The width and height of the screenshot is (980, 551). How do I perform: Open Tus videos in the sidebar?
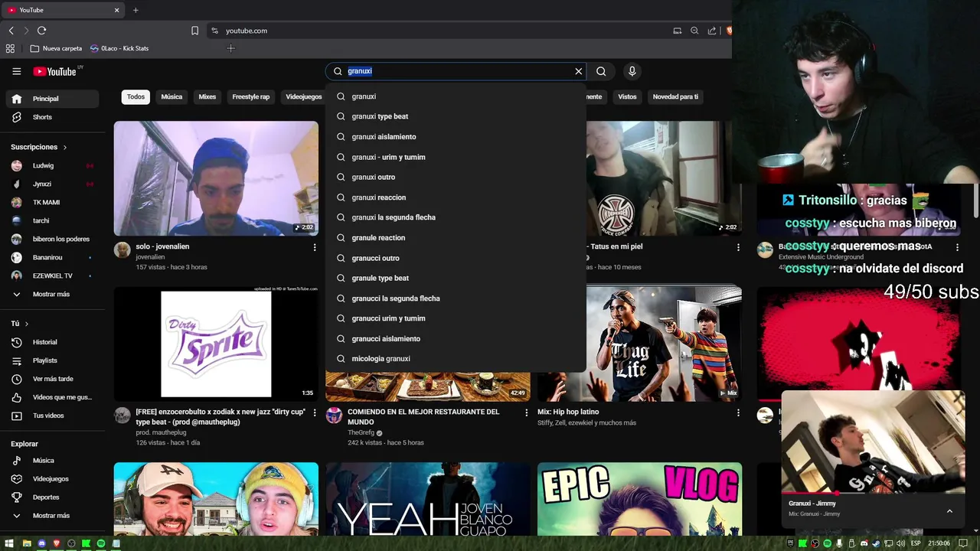[52, 416]
